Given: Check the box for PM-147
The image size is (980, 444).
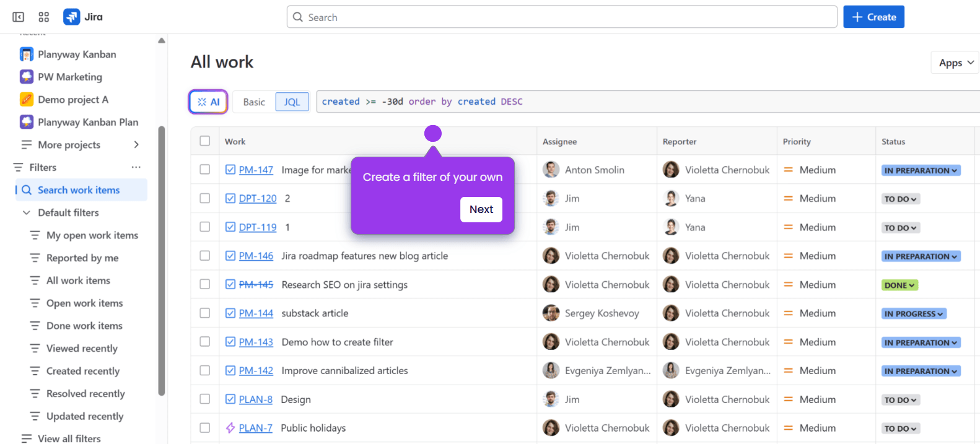Looking at the screenshot, I should pos(205,170).
